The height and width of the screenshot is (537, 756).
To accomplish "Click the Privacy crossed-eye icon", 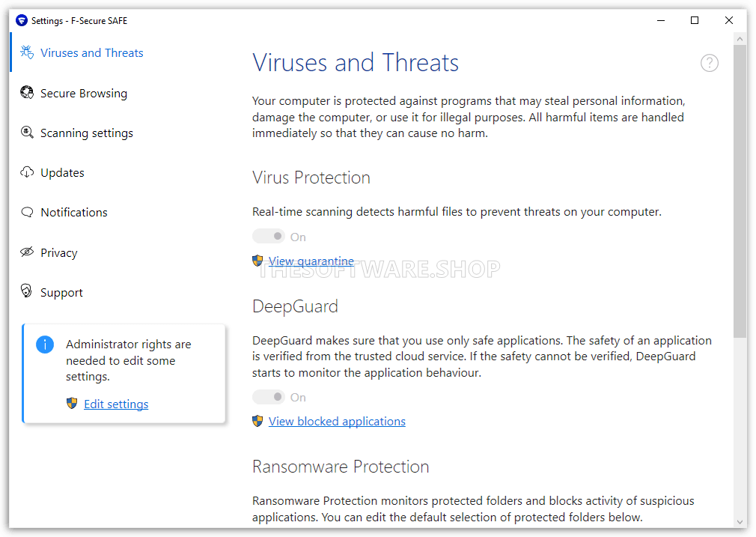I will [27, 252].
